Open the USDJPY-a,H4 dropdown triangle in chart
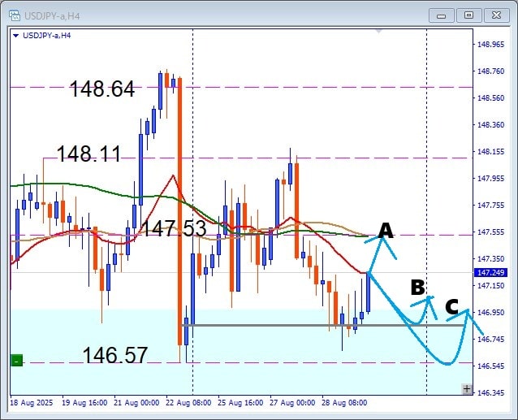 [x=15, y=36]
